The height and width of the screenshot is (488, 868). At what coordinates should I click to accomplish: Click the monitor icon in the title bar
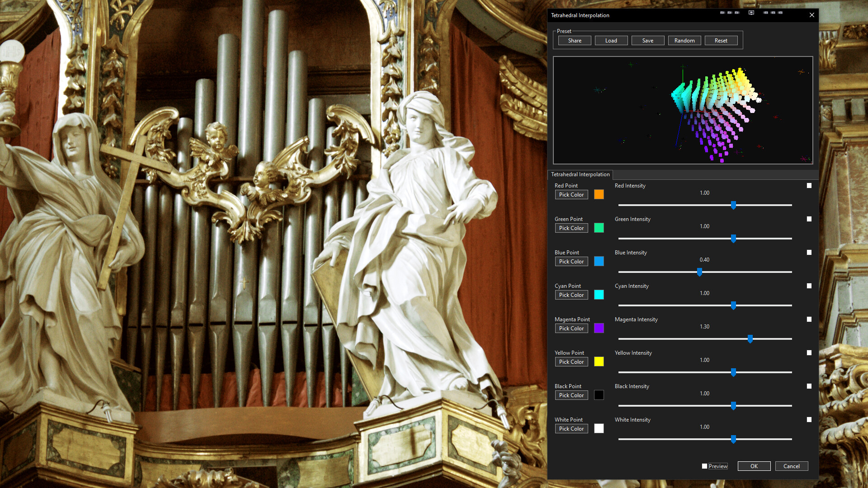click(x=751, y=13)
